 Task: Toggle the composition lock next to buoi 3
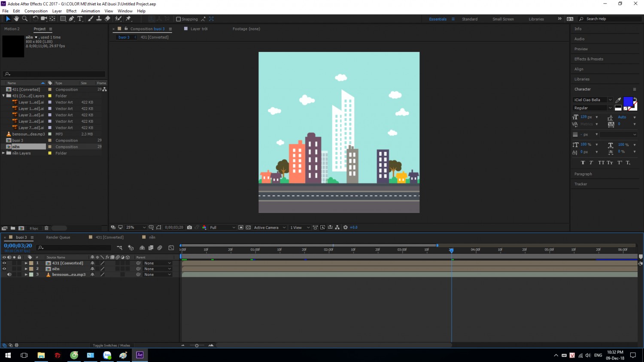126,29
